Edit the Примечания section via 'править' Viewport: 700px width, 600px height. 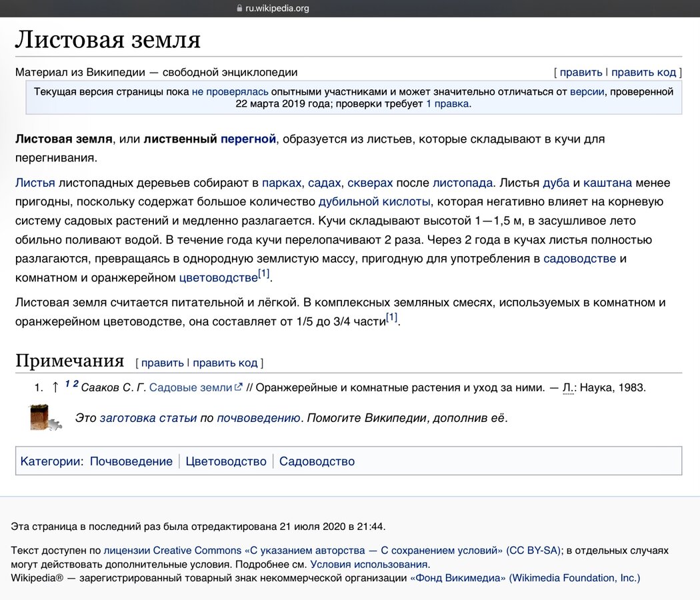(163, 363)
